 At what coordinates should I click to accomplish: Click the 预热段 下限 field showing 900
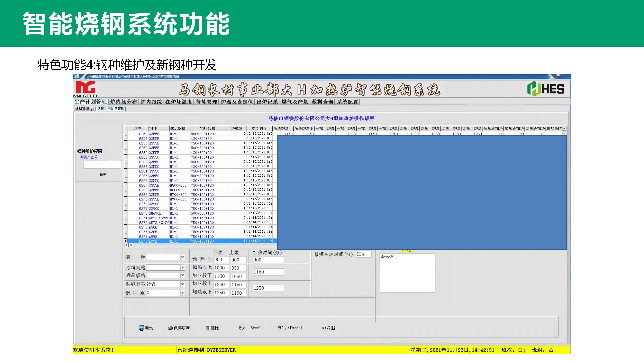click(x=221, y=260)
